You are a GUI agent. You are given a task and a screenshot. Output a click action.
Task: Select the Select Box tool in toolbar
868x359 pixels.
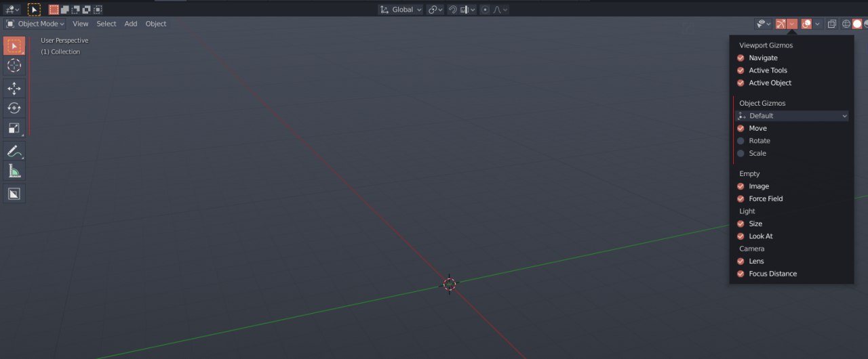14,46
